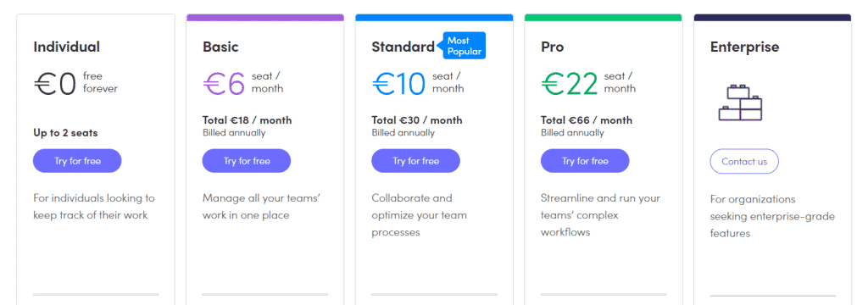Click the Most Popular badge on Standard
The height and width of the screenshot is (305, 868).
click(x=464, y=46)
